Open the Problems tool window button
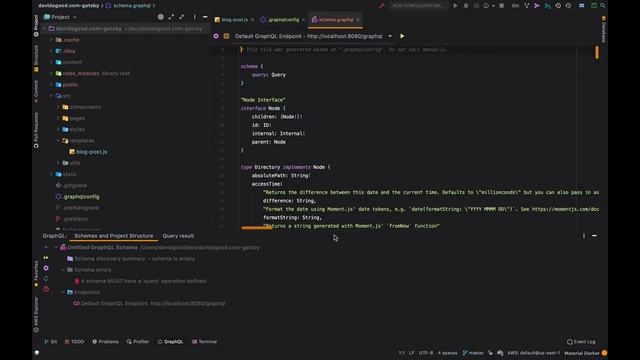The image size is (640, 360). tap(105, 342)
